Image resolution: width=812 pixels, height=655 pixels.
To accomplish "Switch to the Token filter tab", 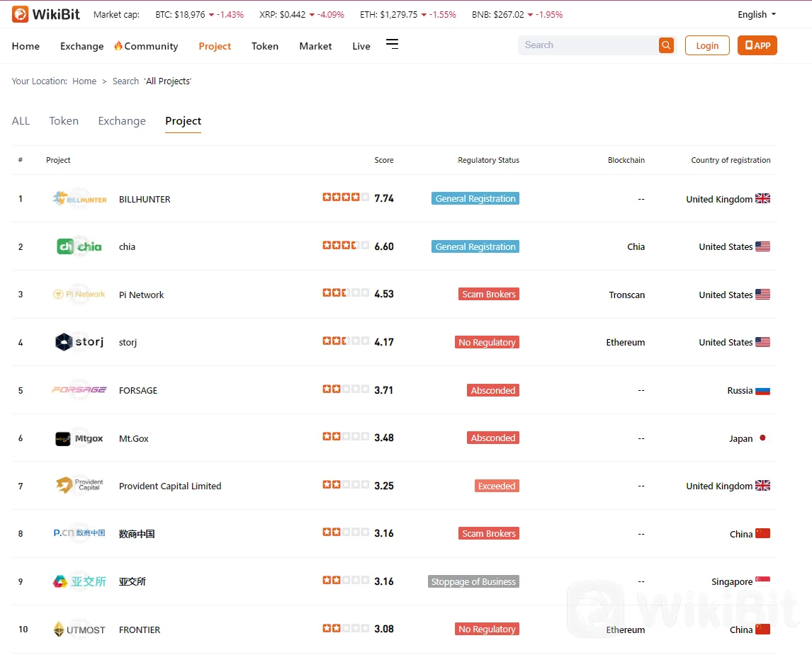I will [64, 121].
